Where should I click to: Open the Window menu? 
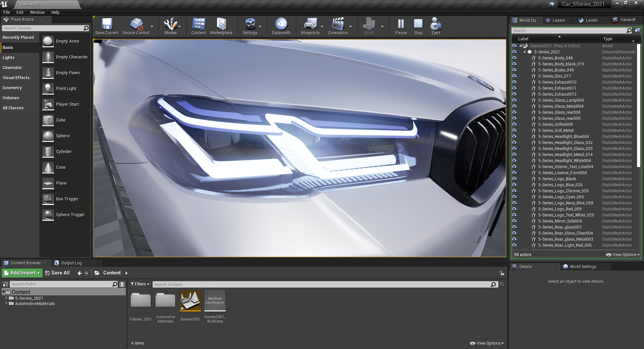pos(37,12)
